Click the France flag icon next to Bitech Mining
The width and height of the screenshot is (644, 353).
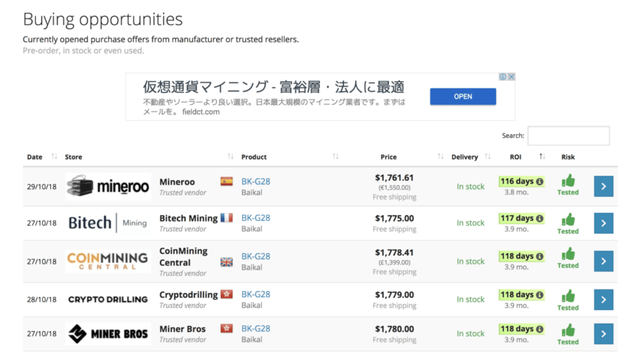point(226,218)
